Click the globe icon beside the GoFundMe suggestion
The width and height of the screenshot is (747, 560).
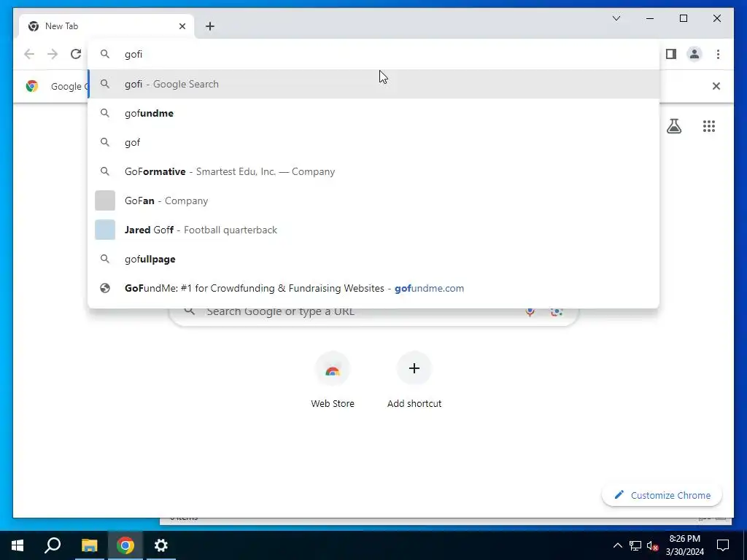click(105, 288)
